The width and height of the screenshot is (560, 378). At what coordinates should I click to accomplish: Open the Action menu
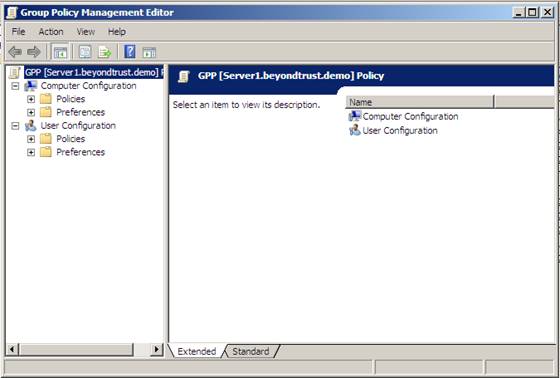[x=51, y=32]
